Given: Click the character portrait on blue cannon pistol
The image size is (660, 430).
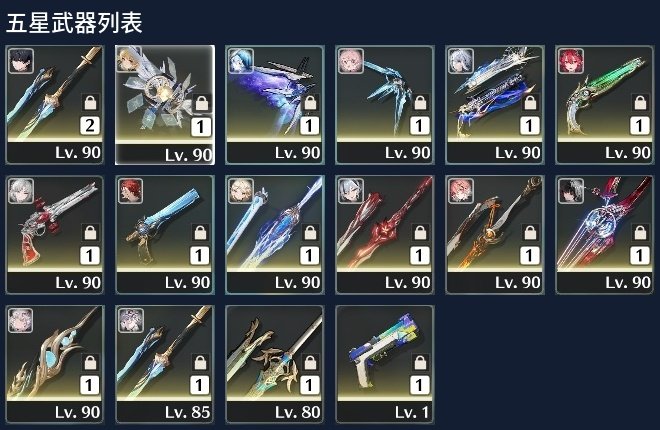Looking at the screenshot, I should (x=130, y=191).
